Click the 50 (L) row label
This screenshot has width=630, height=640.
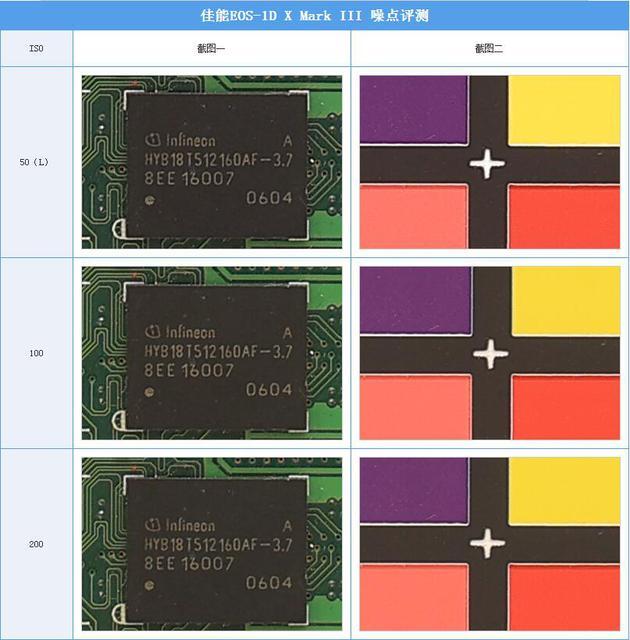tap(34, 162)
